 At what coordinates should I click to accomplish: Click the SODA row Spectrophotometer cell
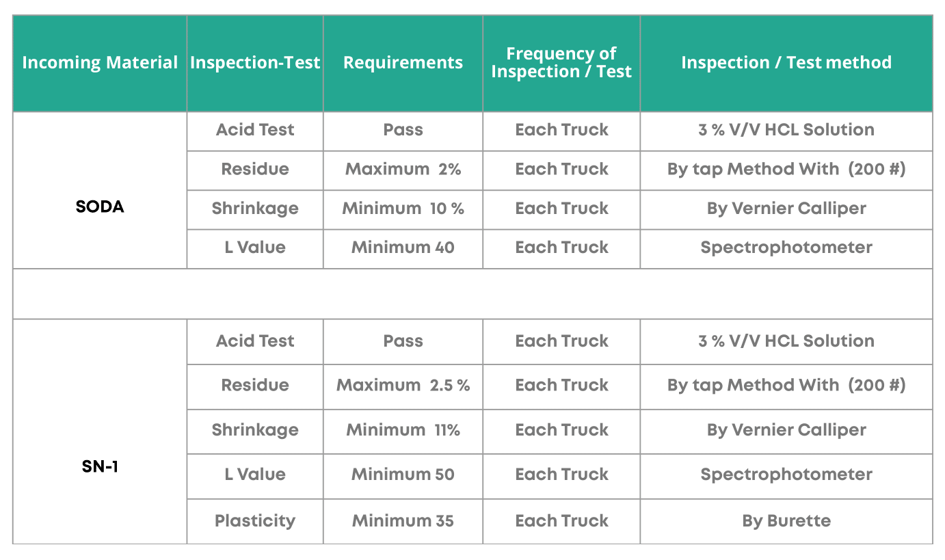click(x=786, y=248)
